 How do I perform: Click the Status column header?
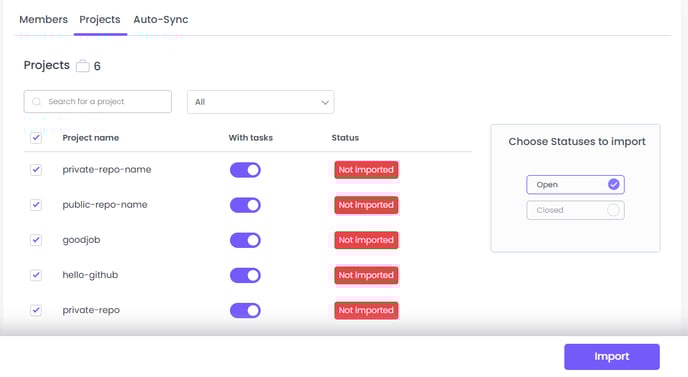click(x=345, y=138)
